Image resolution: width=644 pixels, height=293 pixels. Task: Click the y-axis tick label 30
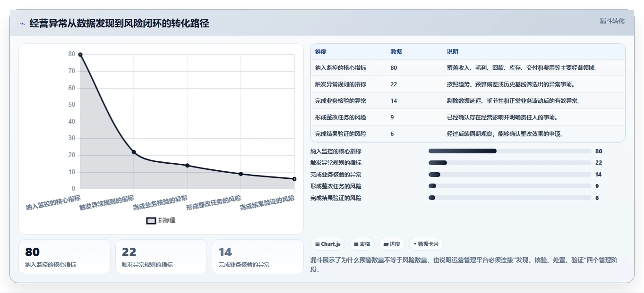coord(72,138)
